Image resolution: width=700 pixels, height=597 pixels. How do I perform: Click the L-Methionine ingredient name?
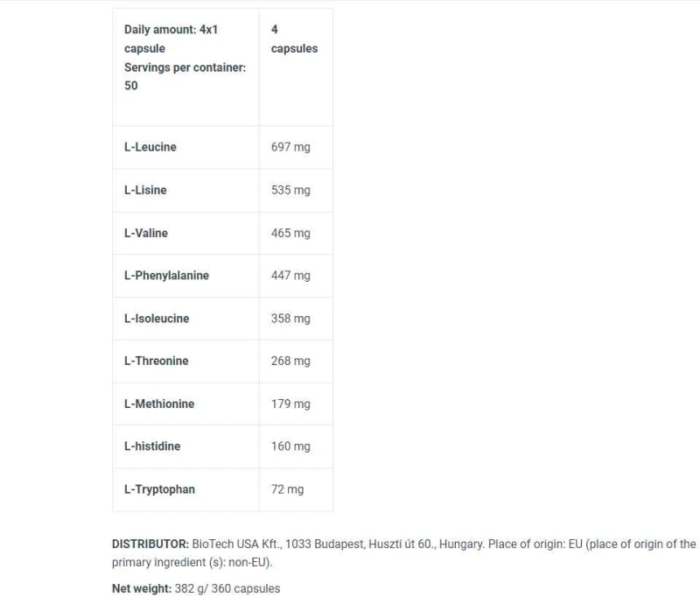click(159, 404)
